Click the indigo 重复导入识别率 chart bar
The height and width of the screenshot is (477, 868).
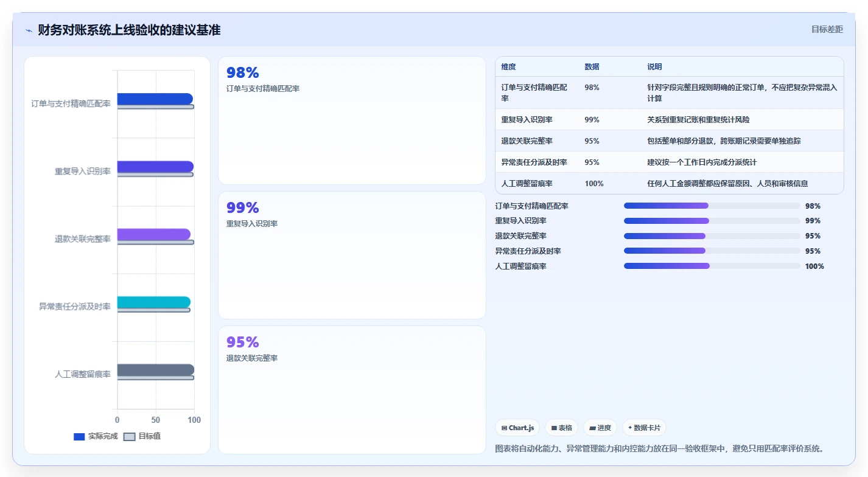click(x=155, y=167)
